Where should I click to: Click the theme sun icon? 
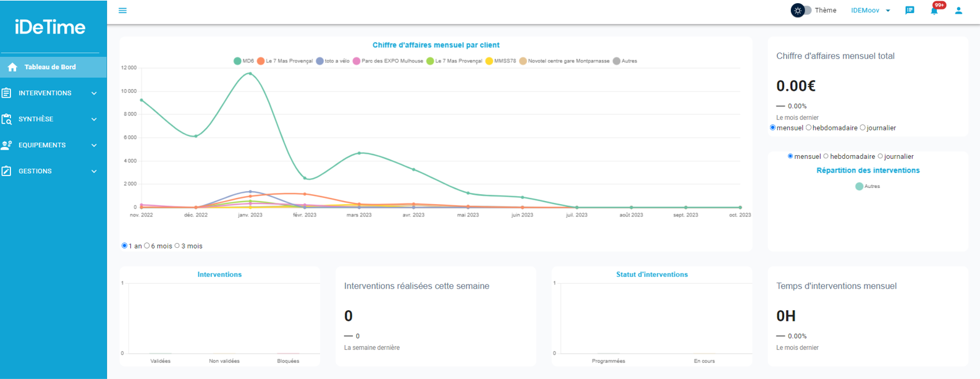point(798,11)
